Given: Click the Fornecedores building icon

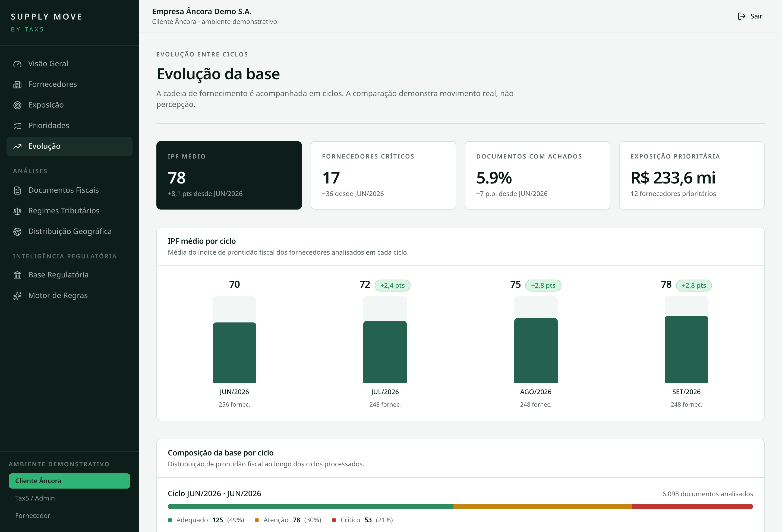Looking at the screenshot, I should tap(17, 84).
